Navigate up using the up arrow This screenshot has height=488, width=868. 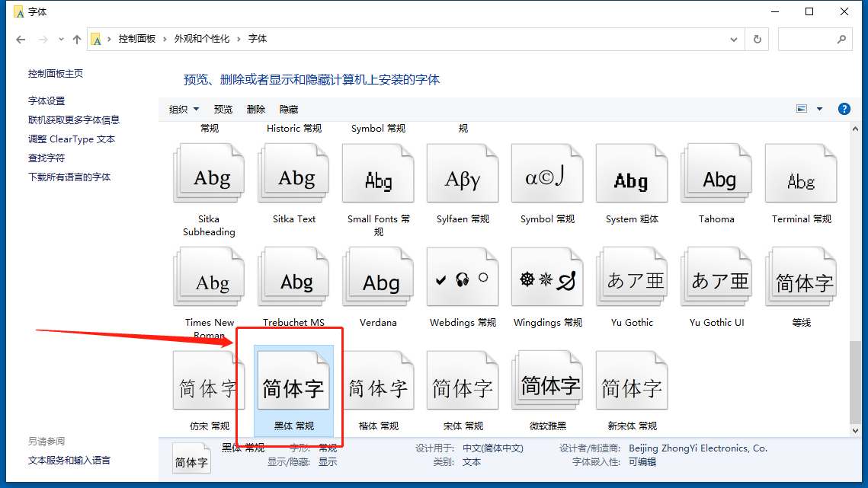(x=77, y=39)
